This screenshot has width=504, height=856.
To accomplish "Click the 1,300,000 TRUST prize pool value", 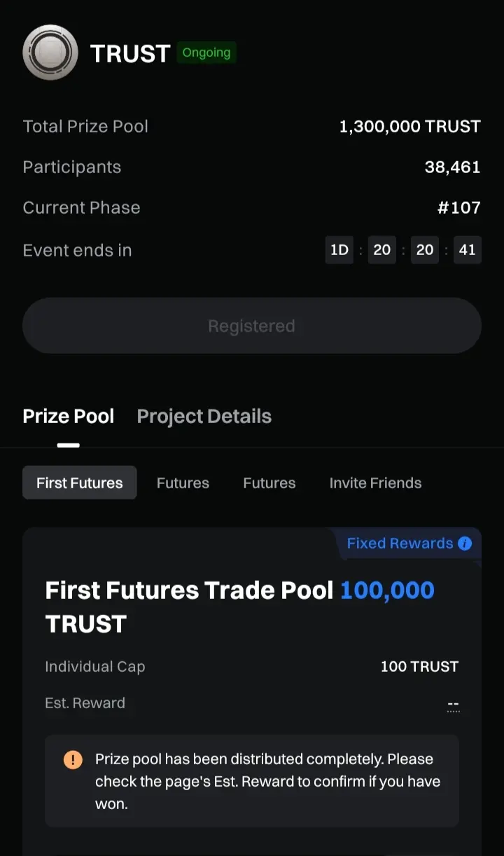I will pyautogui.click(x=409, y=127).
